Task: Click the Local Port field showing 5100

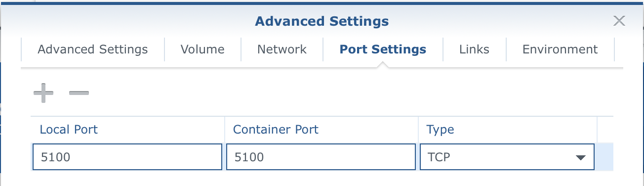Action: coord(127,157)
